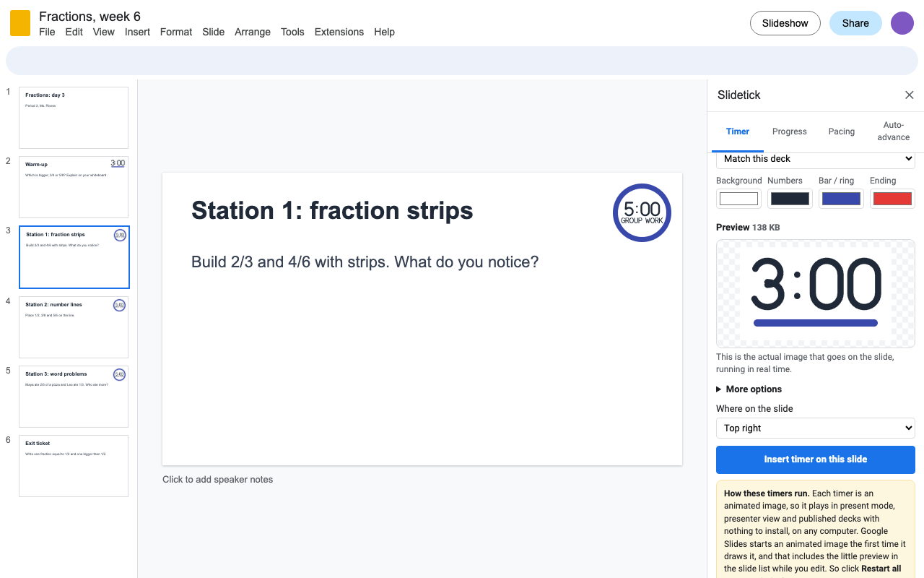Open the Format menu

[x=176, y=32]
